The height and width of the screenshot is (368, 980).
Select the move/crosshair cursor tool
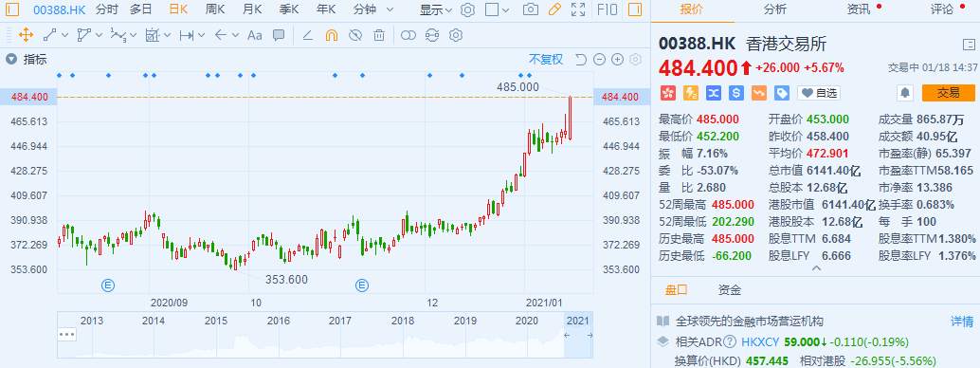click(26, 35)
